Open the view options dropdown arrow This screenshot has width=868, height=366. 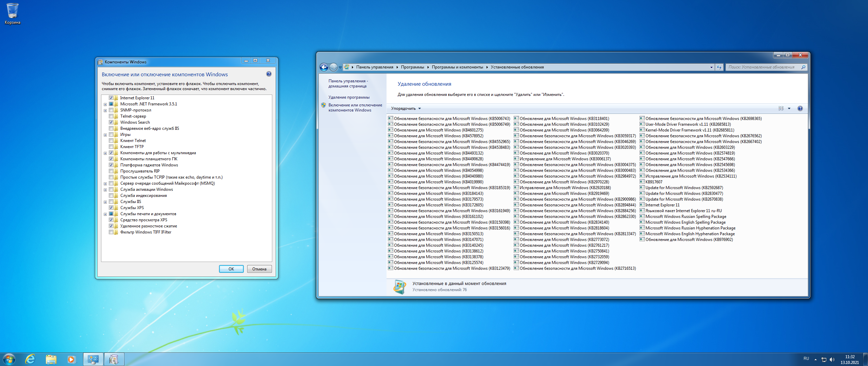click(789, 108)
